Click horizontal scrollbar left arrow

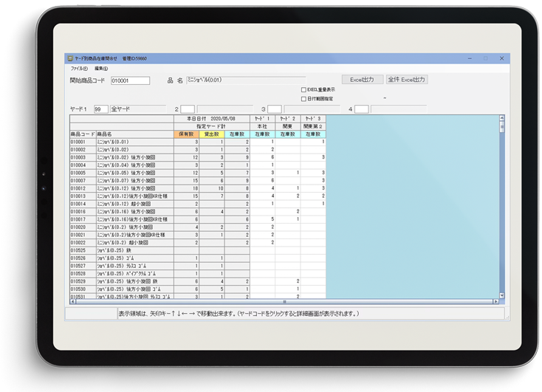pyautogui.click(x=72, y=301)
